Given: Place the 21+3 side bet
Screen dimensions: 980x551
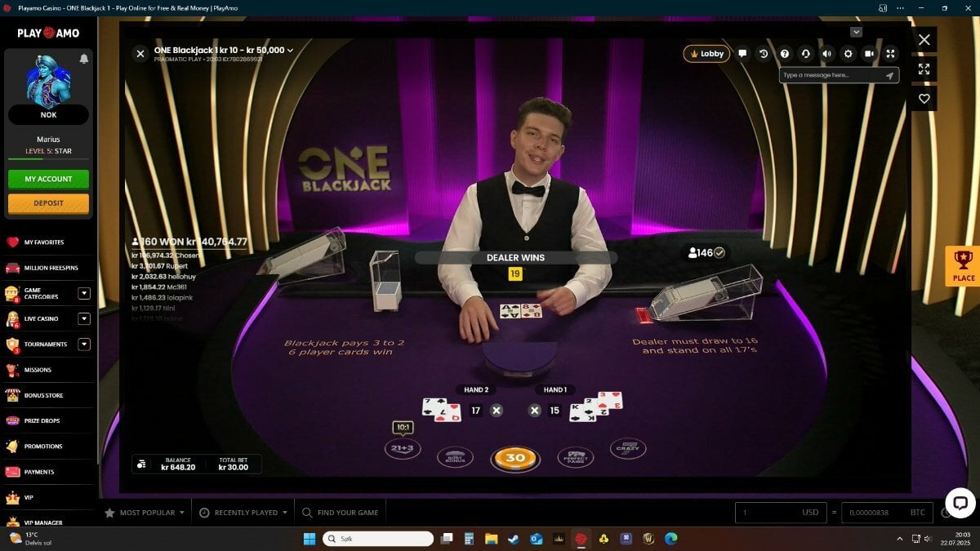Looking at the screenshot, I should point(402,448).
